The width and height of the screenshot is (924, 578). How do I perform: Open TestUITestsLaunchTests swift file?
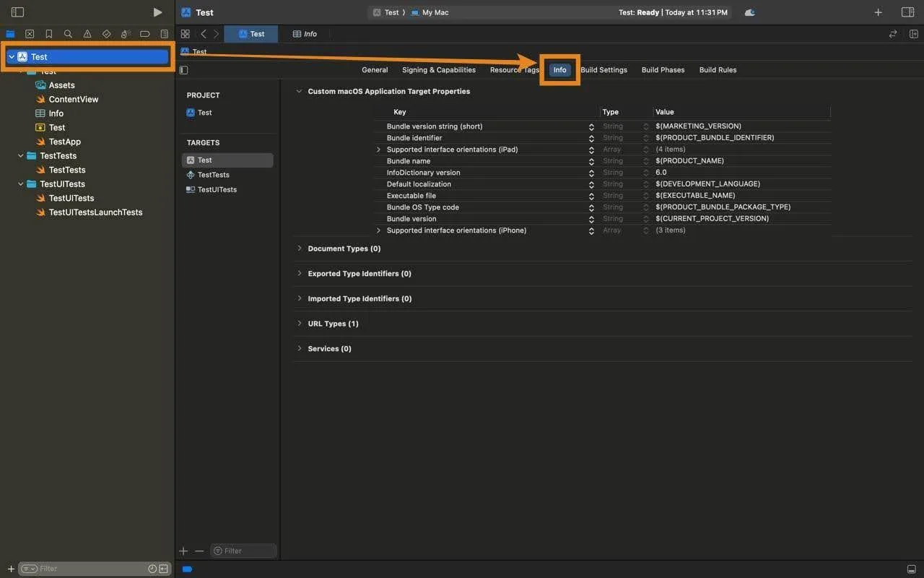(x=95, y=212)
